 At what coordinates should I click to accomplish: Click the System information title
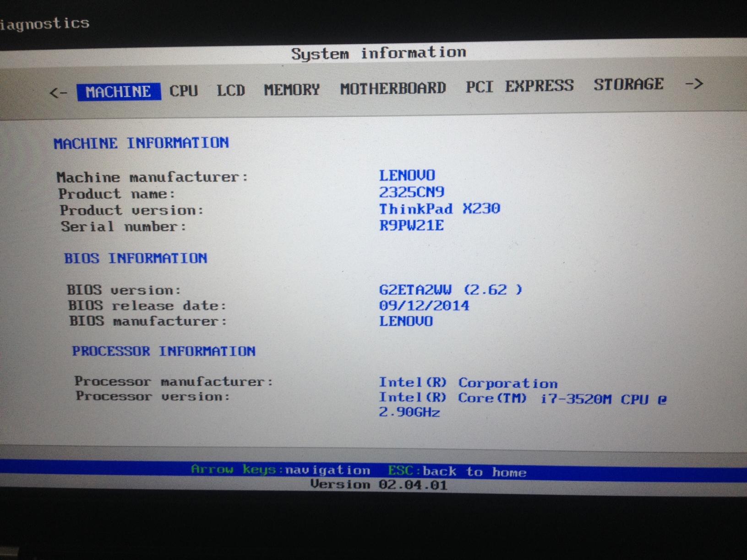coord(379,53)
